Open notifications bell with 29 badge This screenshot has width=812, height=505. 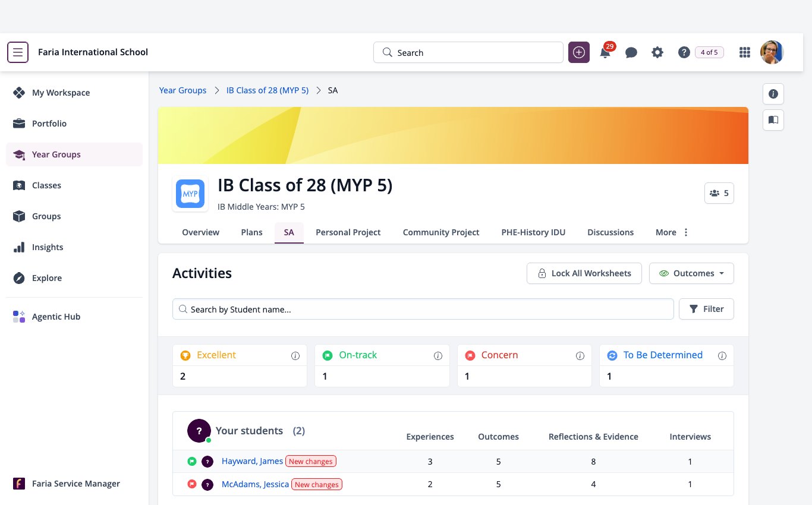pyautogui.click(x=606, y=51)
